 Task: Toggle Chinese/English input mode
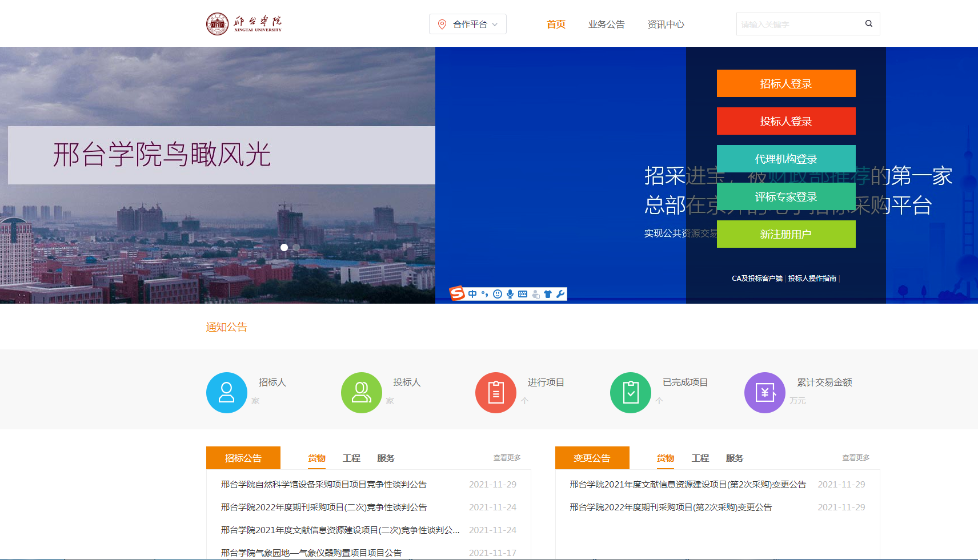[472, 294]
